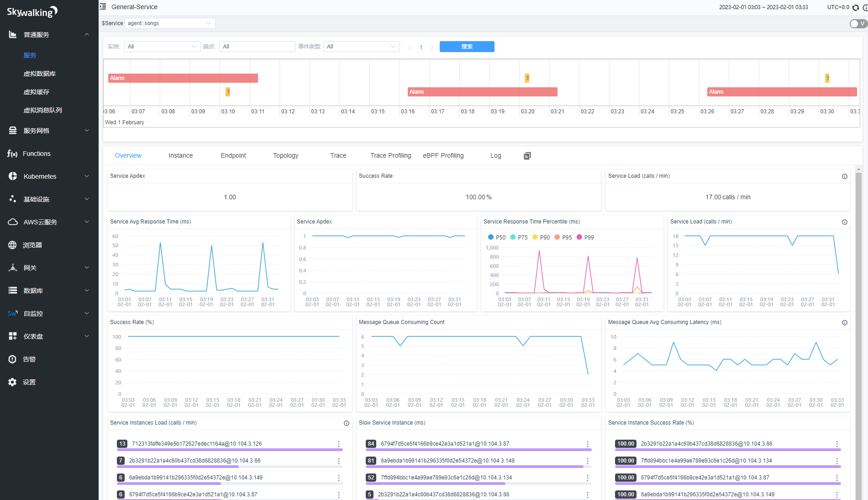Viewport: 868px width, 500px height.
Task: Click the SkyWalking logo
Action: (x=32, y=12)
